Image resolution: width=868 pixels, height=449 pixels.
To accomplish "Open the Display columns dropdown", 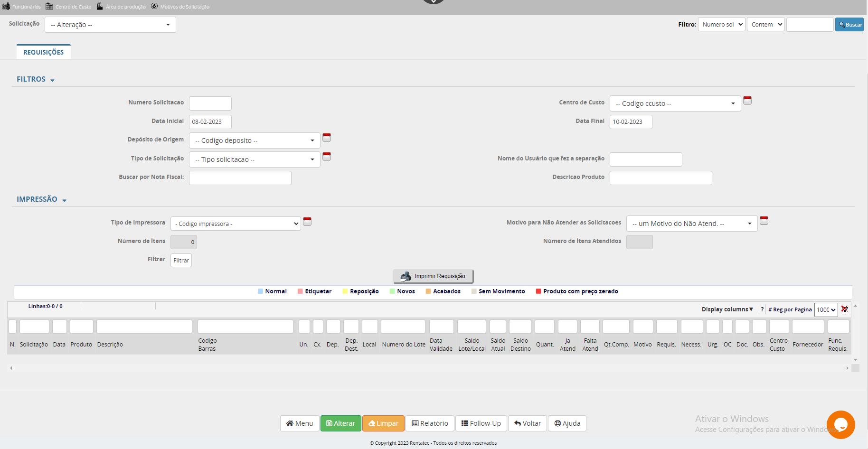I will click(x=727, y=309).
